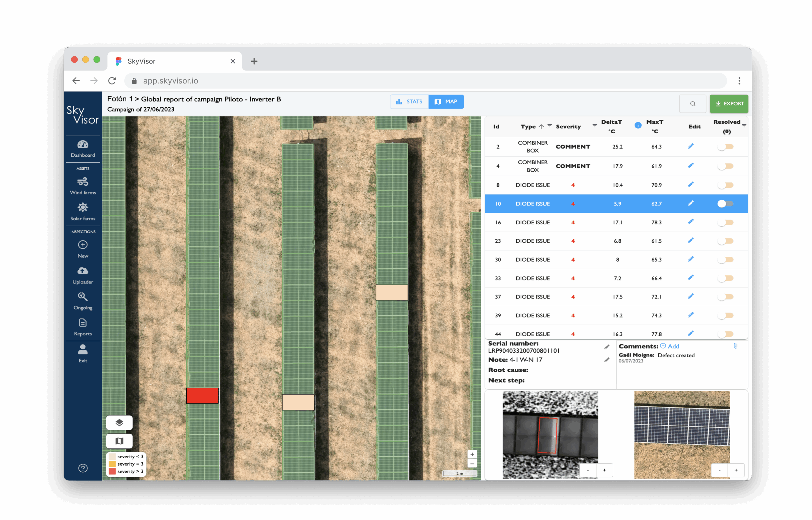
Task: Open the Resolved column filter
Action: [x=744, y=126]
